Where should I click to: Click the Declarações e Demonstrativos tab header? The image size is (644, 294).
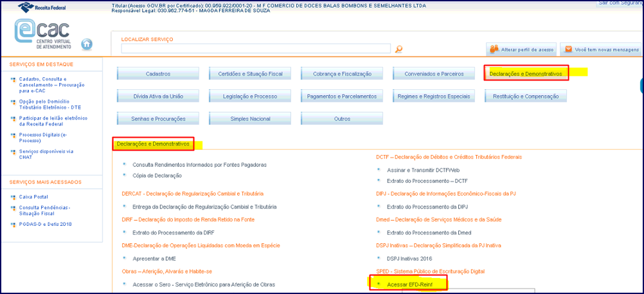(153, 144)
